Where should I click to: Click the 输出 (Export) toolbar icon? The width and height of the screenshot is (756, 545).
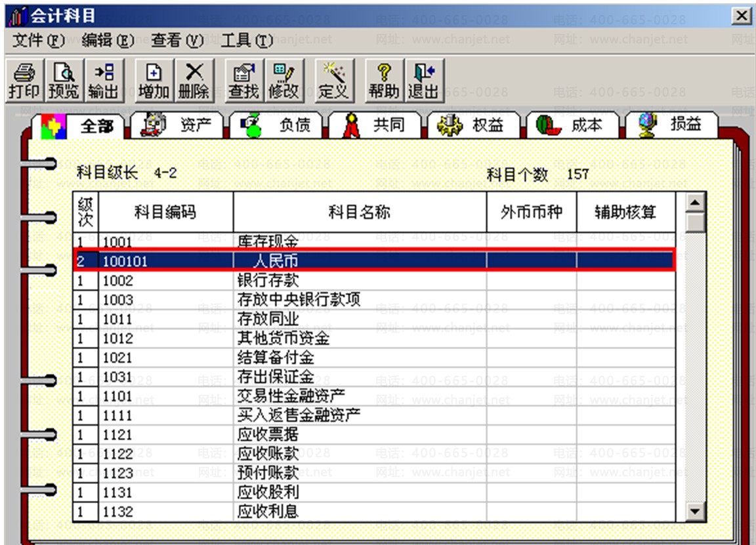104,81
